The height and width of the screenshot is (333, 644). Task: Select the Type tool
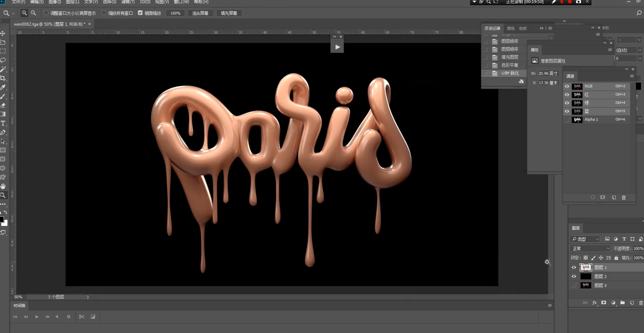[x=3, y=123]
